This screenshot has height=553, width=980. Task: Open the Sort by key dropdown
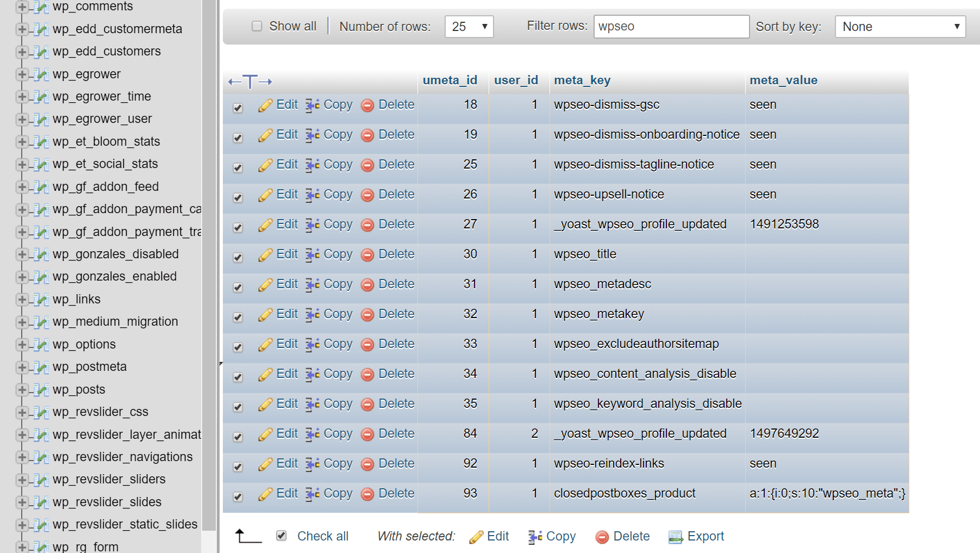tap(900, 26)
